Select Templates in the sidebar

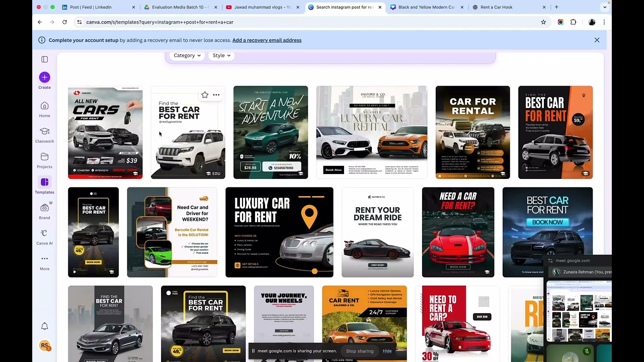(44, 185)
